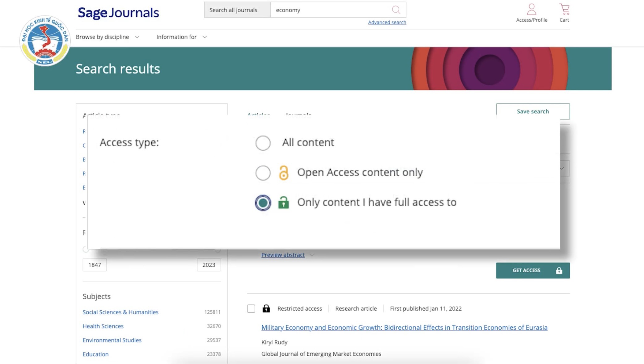Click the Advanced search link

pos(387,22)
